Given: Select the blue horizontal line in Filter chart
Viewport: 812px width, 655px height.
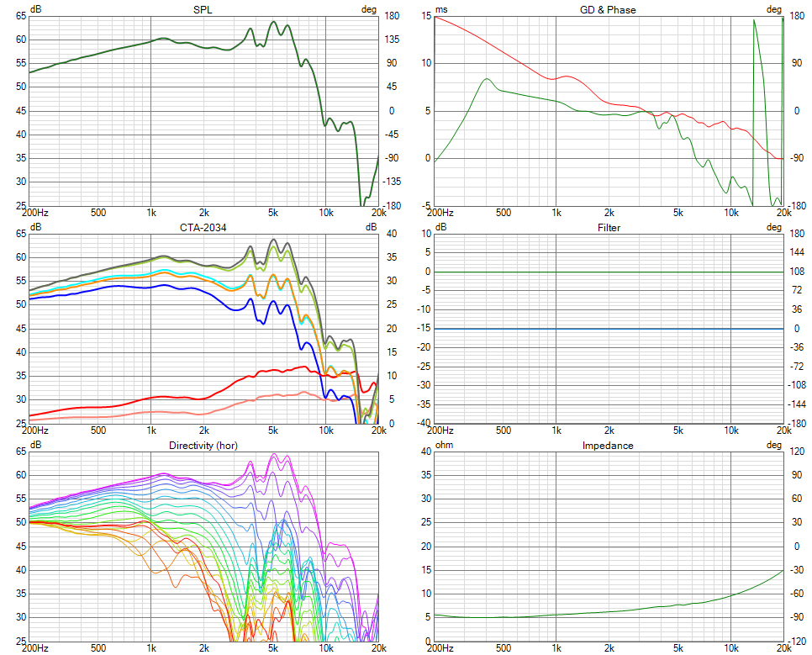Looking at the screenshot, I should coord(609,329).
